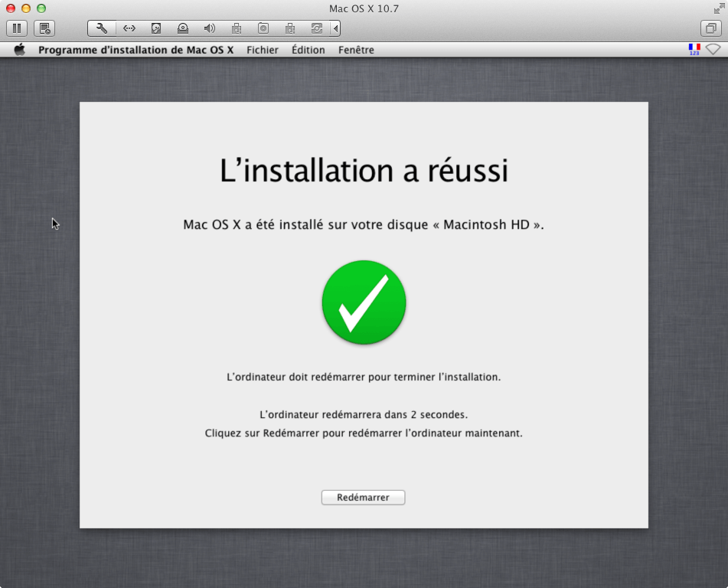Close the Mac OS X 10.7 window

point(11,8)
